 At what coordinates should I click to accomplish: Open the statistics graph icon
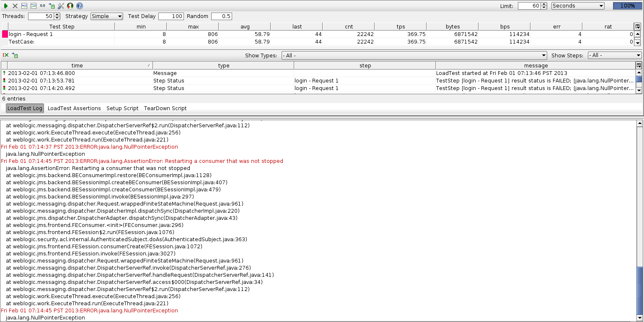click(x=24, y=6)
